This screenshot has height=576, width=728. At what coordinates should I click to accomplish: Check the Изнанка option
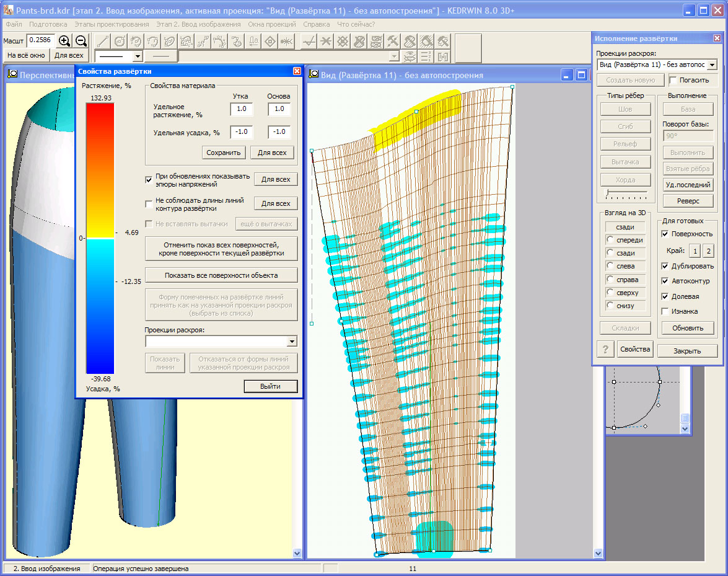(x=665, y=311)
